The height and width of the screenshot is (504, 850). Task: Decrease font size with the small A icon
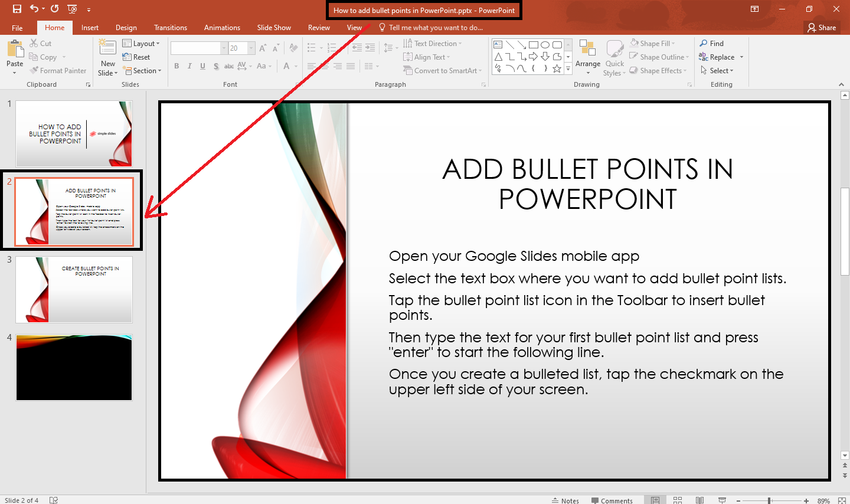point(276,48)
